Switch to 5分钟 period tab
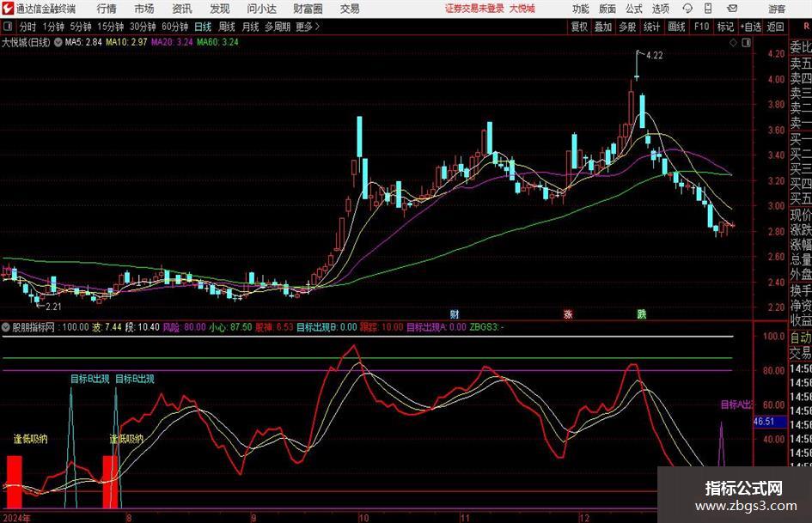 coord(81,27)
